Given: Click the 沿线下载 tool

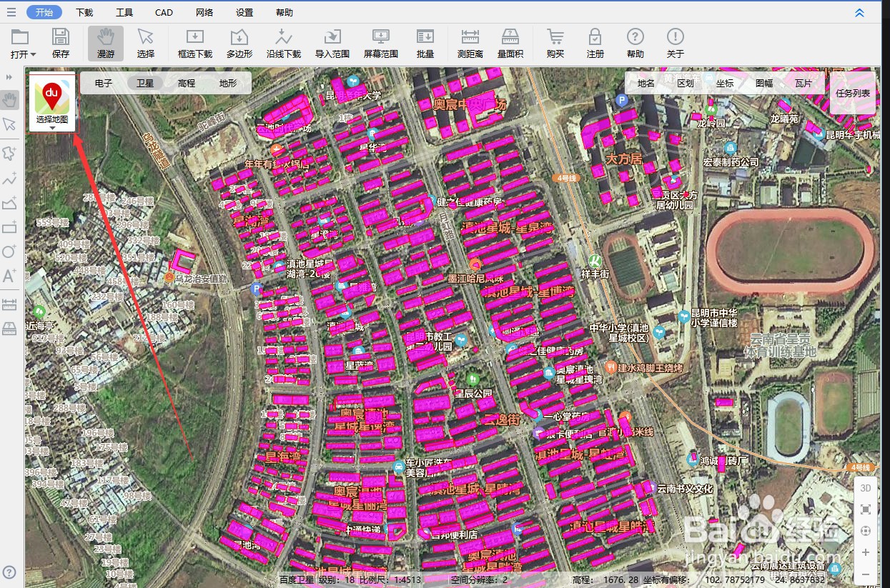Looking at the screenshot, I should pyautogui.click(x=284, y=44).
